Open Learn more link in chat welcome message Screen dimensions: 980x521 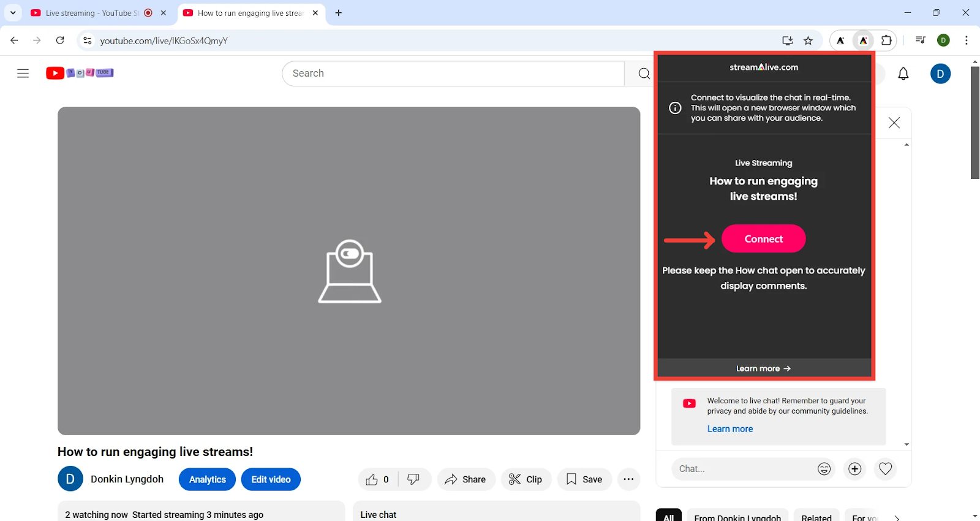730,429
